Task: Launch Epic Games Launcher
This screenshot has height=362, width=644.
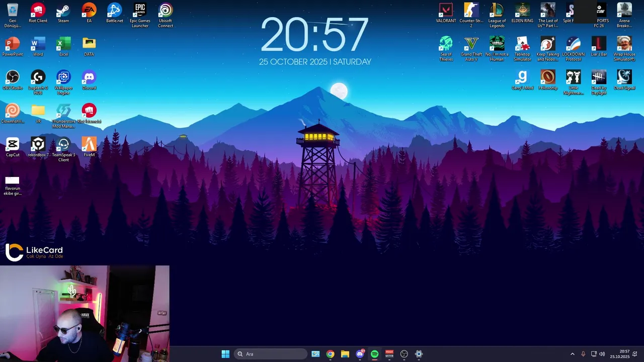Action: 140,16
